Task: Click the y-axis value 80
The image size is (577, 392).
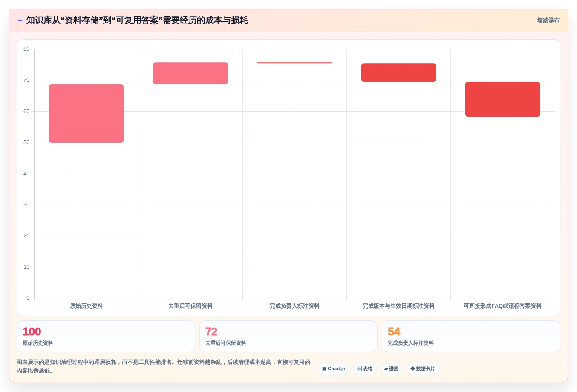Action: click(x=26, y=49)
